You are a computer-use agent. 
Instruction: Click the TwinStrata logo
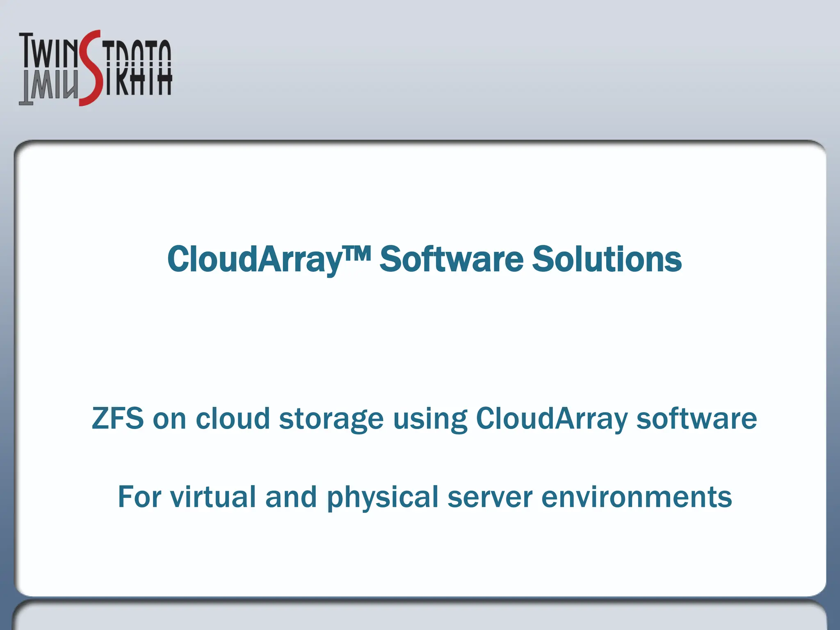click(95, 68)
